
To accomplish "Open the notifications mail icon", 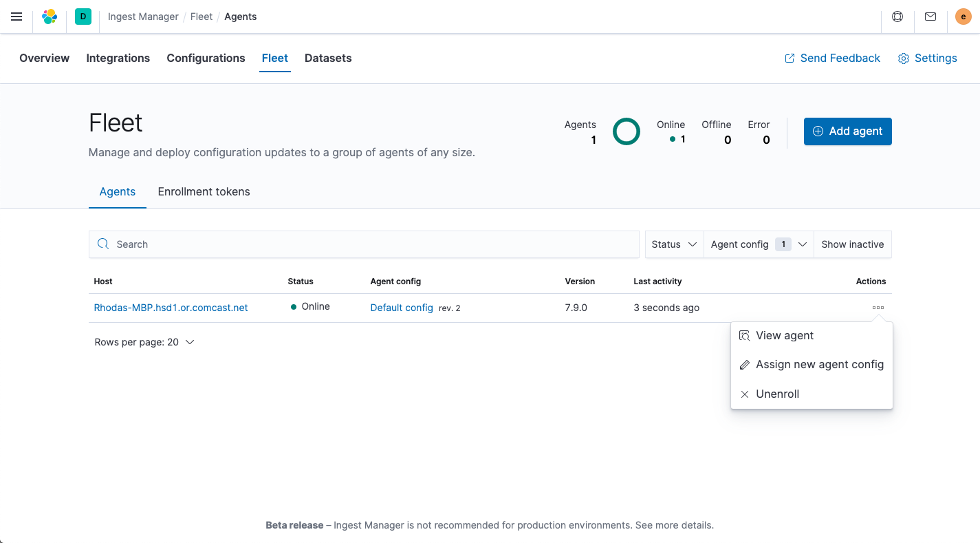I will pos(930,16).
